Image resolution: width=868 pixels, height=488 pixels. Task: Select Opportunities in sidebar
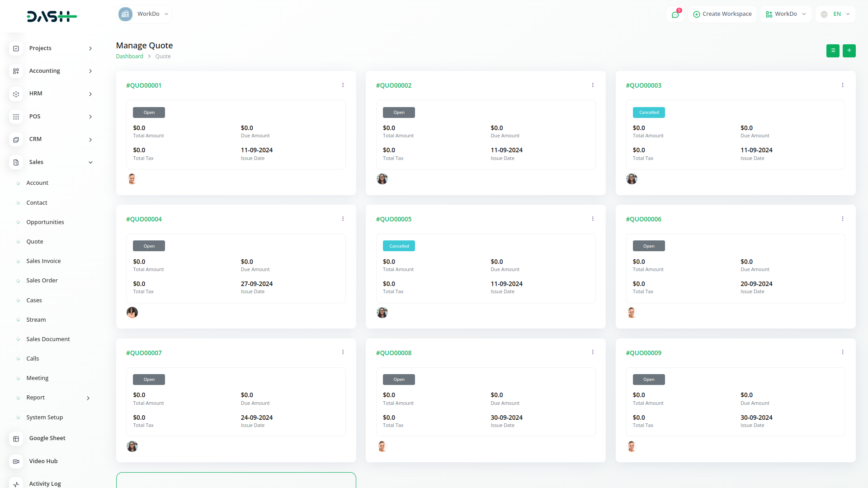45,222
